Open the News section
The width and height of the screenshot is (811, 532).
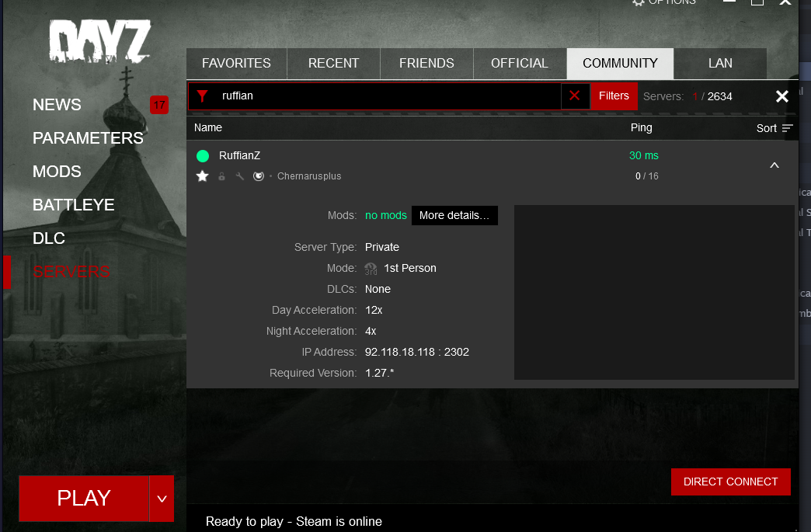click(57, 105)
